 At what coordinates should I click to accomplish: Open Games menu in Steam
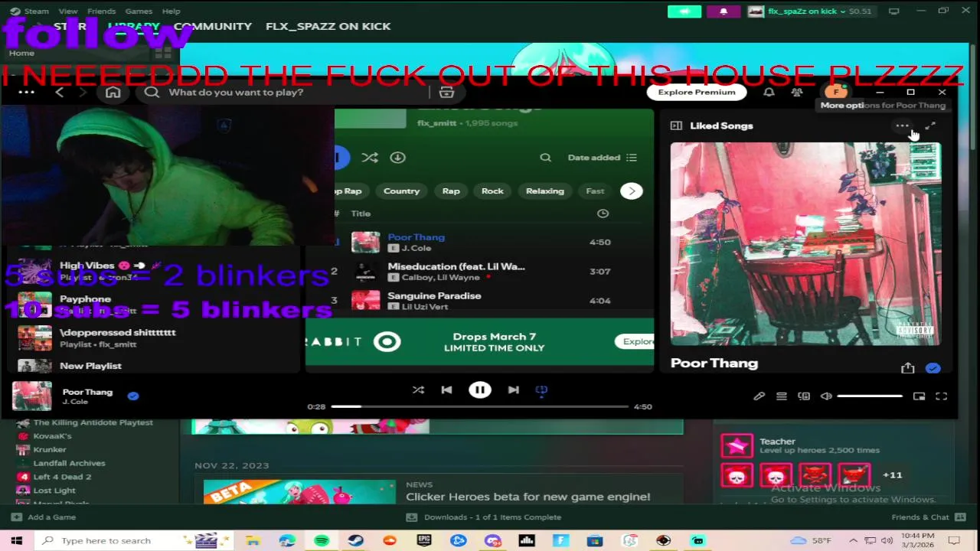click(x=139, y=11)
